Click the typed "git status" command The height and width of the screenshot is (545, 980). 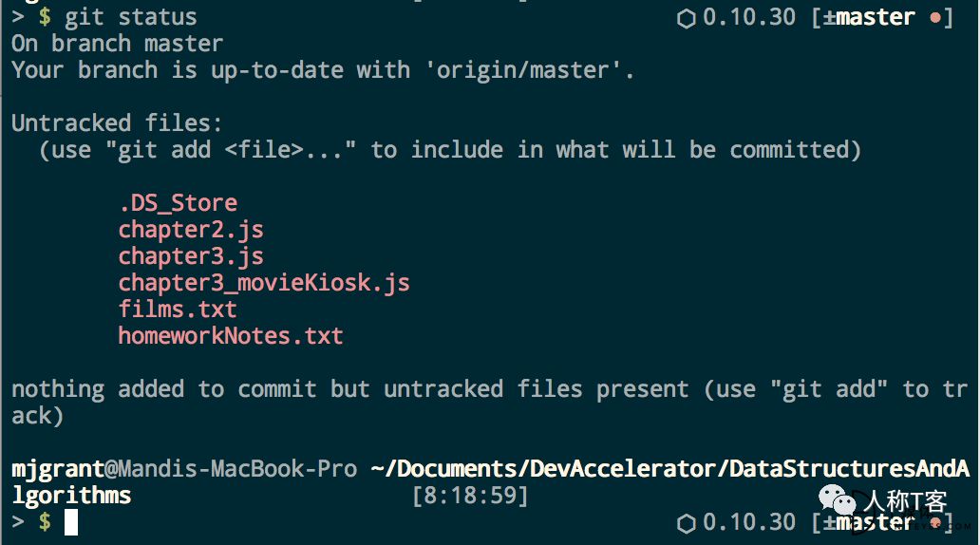point(131,17)
